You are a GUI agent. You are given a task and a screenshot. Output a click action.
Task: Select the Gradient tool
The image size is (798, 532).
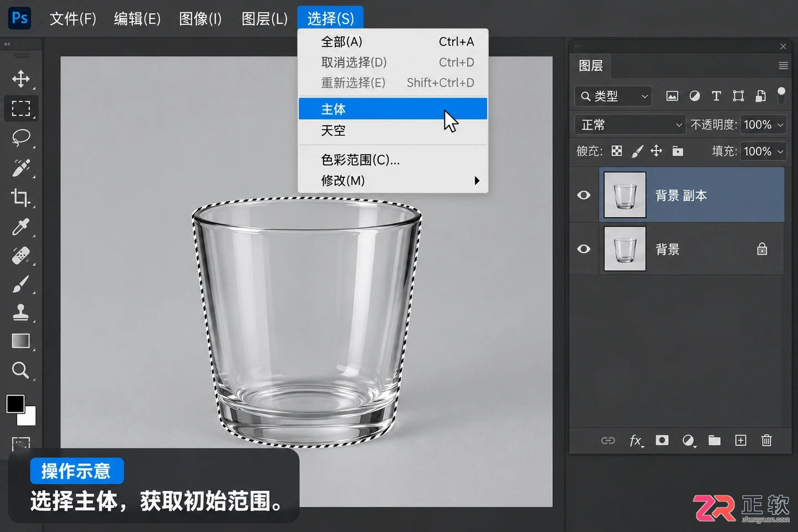point(21,341)
